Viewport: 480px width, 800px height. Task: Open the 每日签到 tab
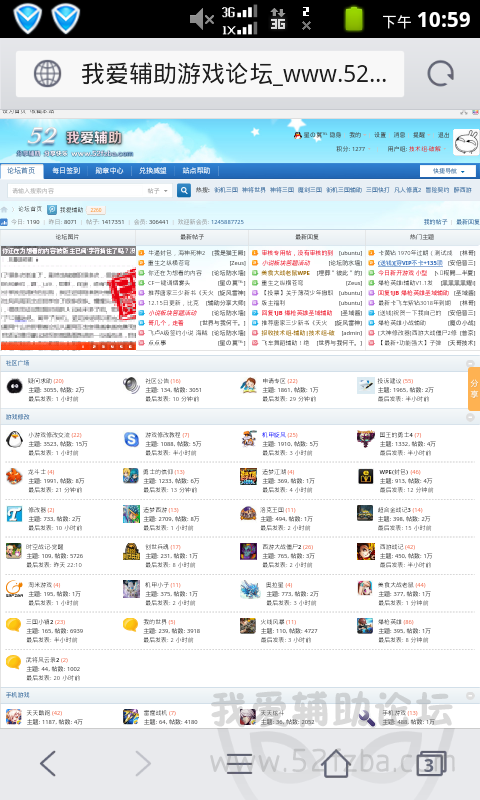coord(66,170)
